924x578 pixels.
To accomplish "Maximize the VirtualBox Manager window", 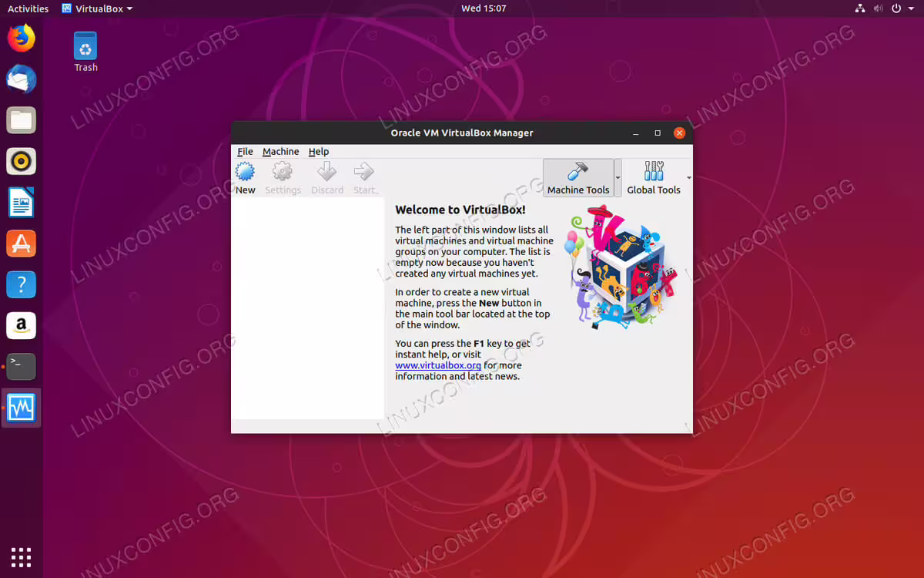I will click(x=658, y=133).
